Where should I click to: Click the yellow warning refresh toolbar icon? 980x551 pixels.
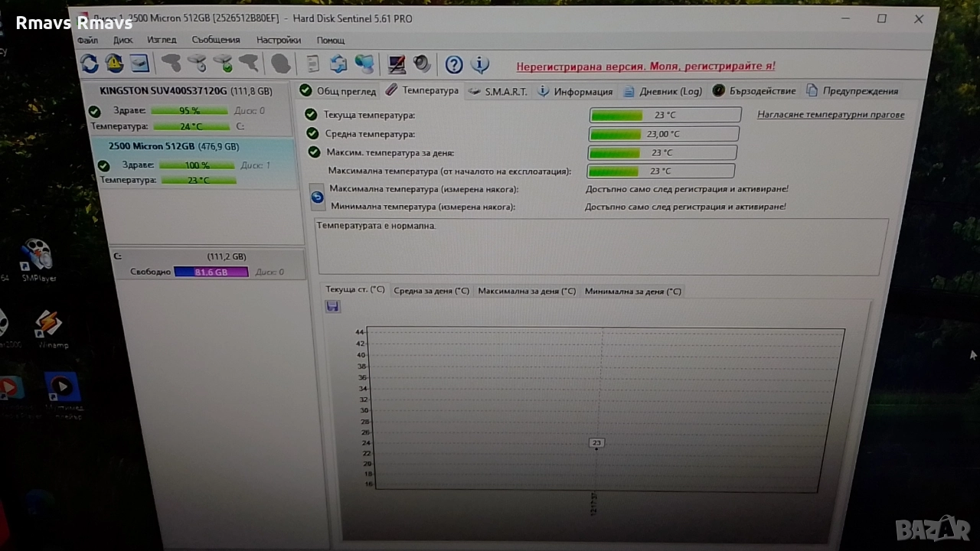[114, 64]
